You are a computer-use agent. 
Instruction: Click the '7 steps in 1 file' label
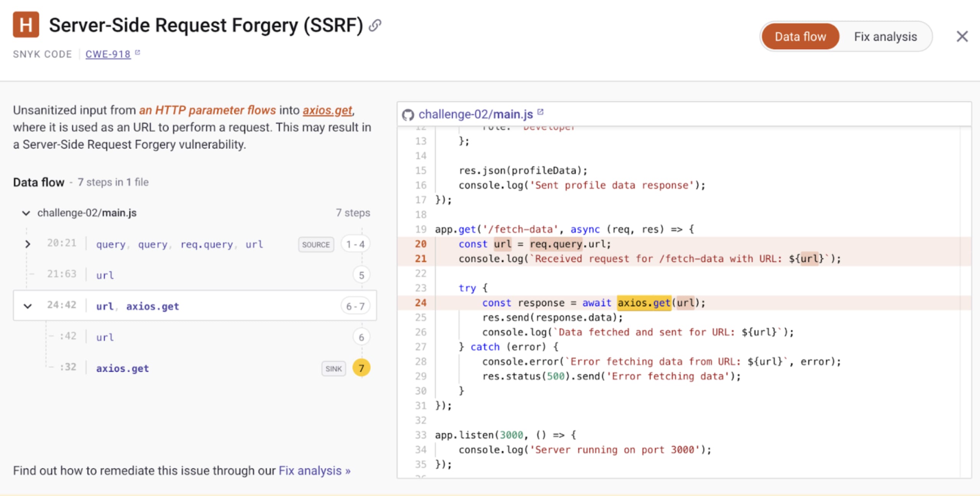[x=113, y=182]
